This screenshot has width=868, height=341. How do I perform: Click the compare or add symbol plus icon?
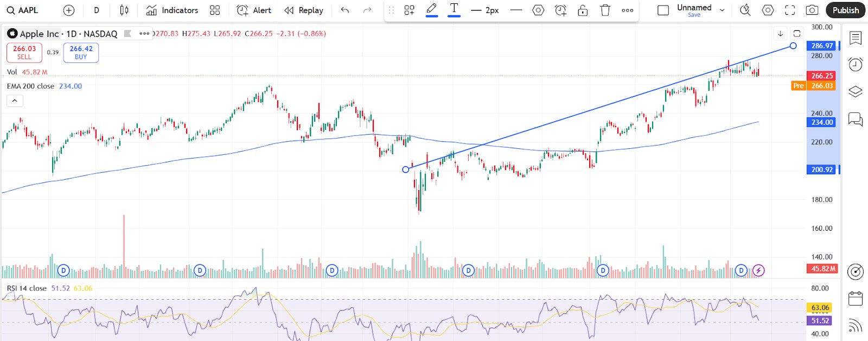[69, 10]
